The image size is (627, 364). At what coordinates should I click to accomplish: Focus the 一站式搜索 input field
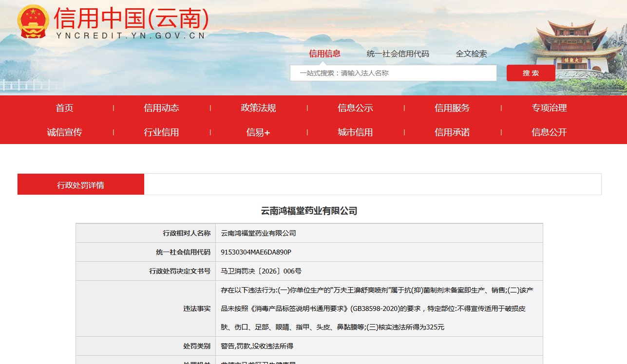(x=393, y=73)
